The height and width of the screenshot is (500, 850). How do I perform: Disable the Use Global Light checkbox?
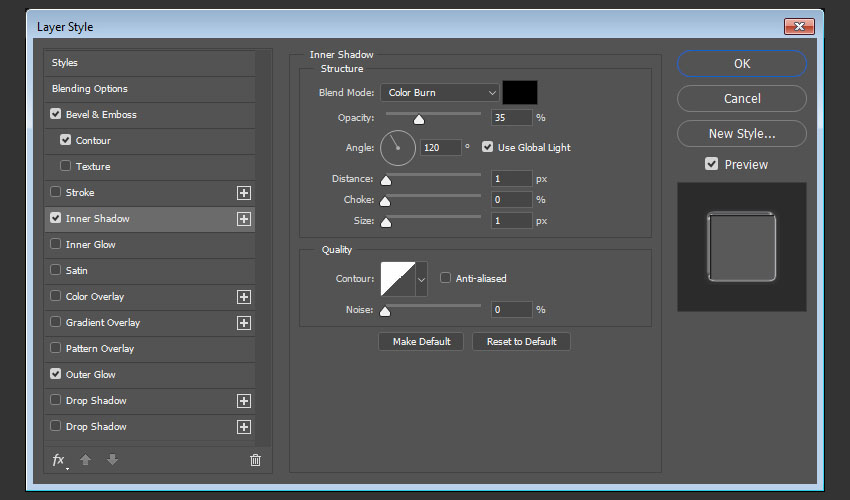[x=488, y=147]
